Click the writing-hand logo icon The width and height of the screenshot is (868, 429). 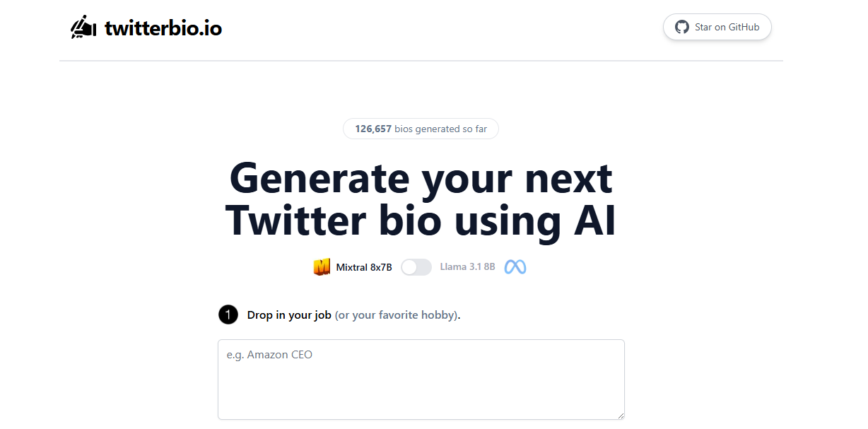click(x=83, y=28)
